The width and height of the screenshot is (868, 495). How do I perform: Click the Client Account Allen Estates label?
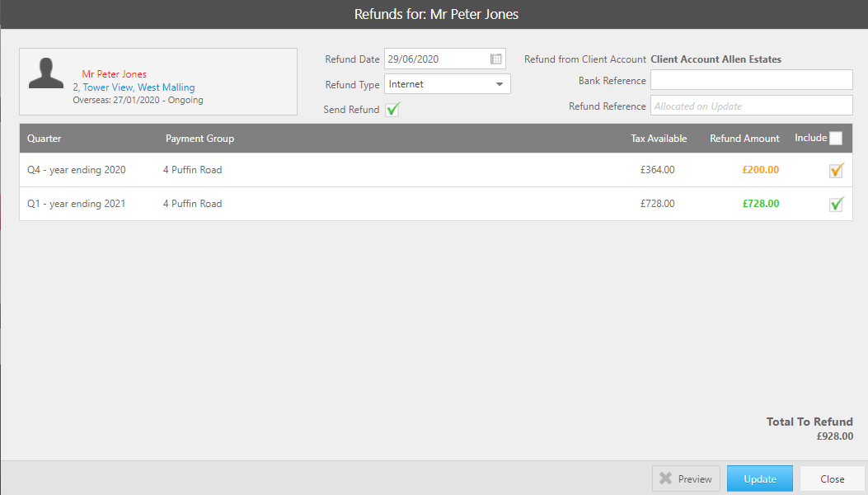click(716, 59)
